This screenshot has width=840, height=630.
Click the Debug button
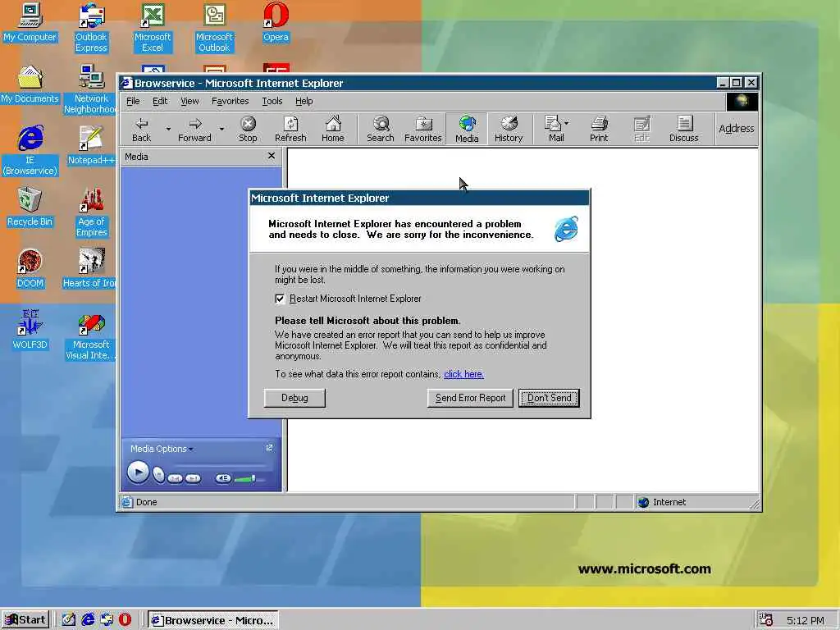pos(294,398)
